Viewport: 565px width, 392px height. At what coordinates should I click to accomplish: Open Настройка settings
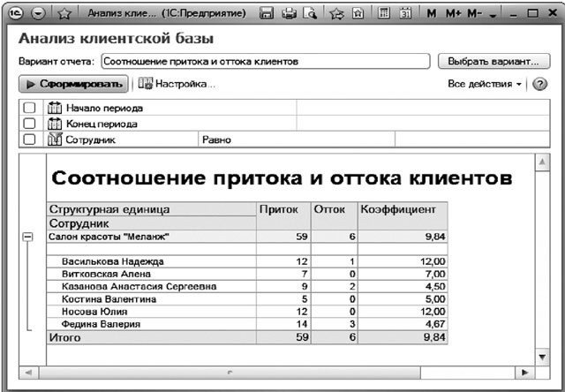pos(177,84)
